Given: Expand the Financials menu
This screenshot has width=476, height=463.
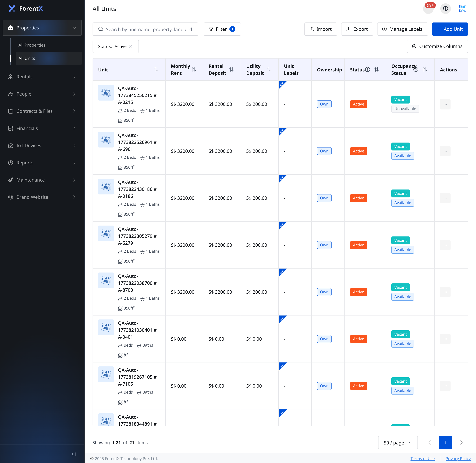Looking at the screenshot, I should click(42, 128).
